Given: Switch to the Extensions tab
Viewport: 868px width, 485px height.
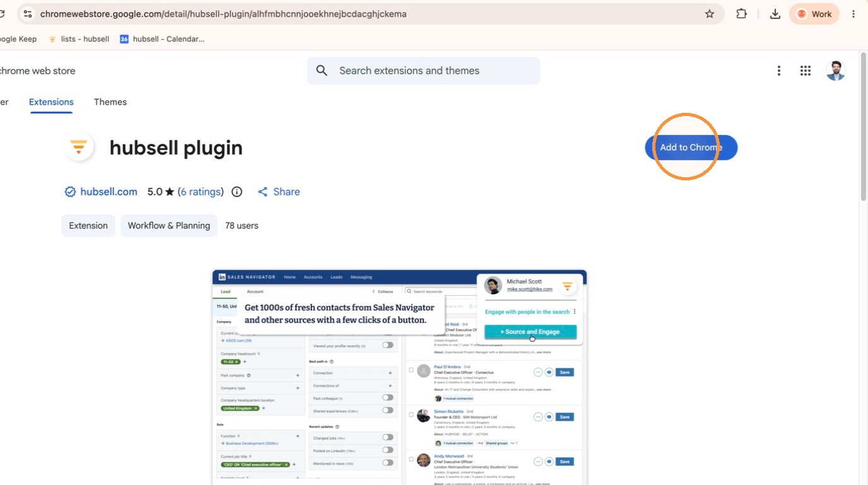Looking at the screenshot, I should pyautogui.click(x=51, y=102).
